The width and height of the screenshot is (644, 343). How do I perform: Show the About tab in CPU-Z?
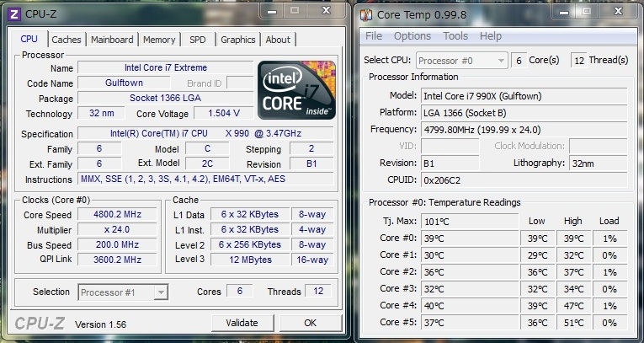coord(278,40)
